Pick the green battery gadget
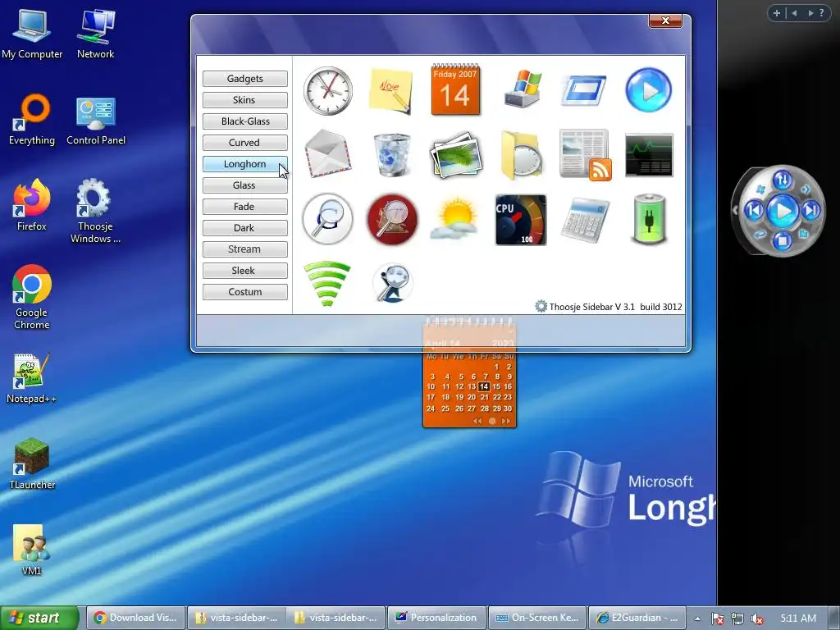840x630 pixels. (x=649, y=220)
